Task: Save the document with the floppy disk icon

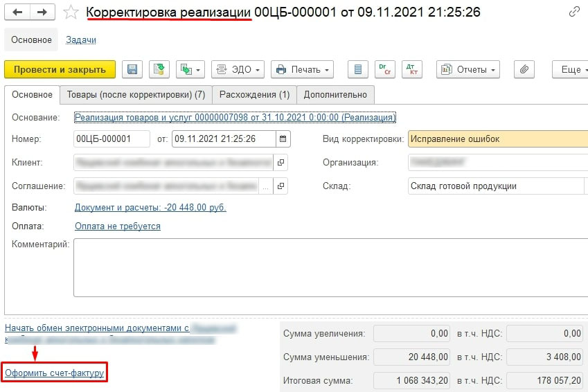Action: tap(132, 69)
